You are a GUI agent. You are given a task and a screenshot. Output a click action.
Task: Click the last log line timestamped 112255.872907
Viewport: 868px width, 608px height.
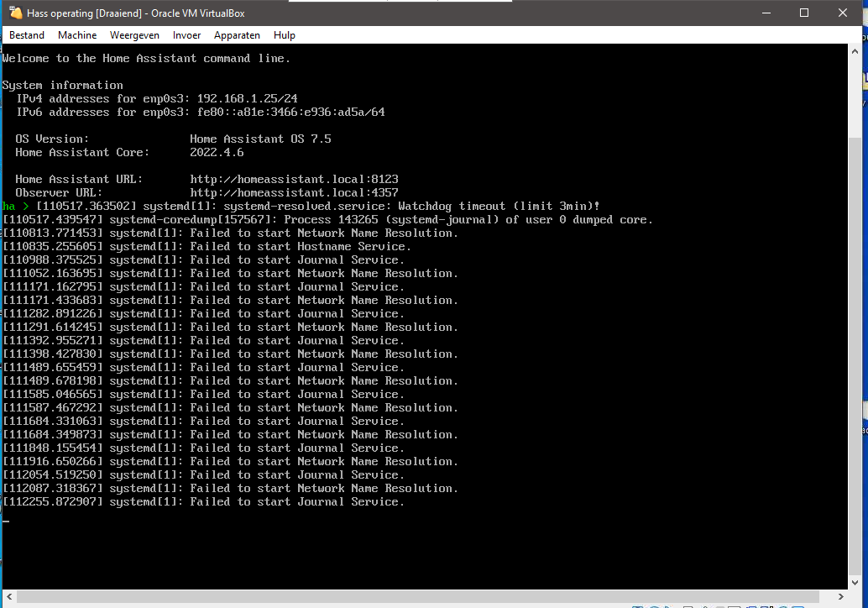[203, 501]
